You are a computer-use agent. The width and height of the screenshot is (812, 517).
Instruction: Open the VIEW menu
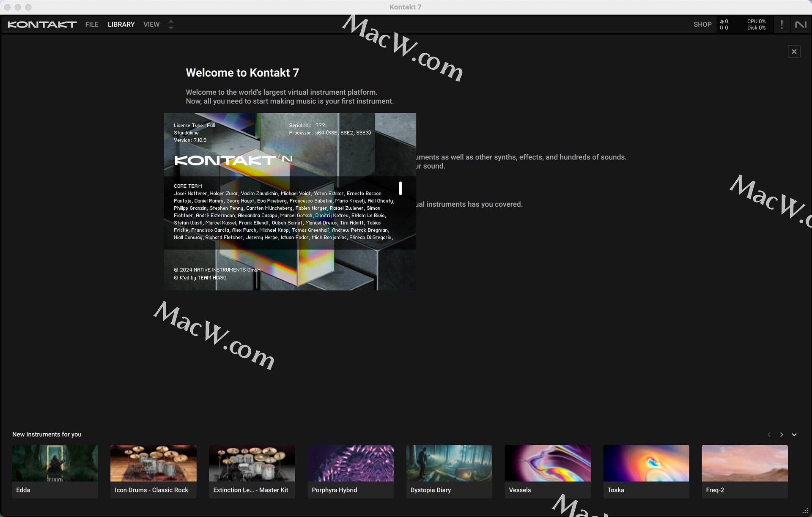point(151,25)
